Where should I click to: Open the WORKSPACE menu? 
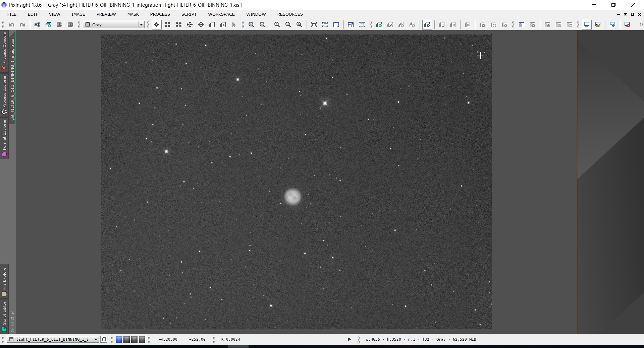point(221,14)
